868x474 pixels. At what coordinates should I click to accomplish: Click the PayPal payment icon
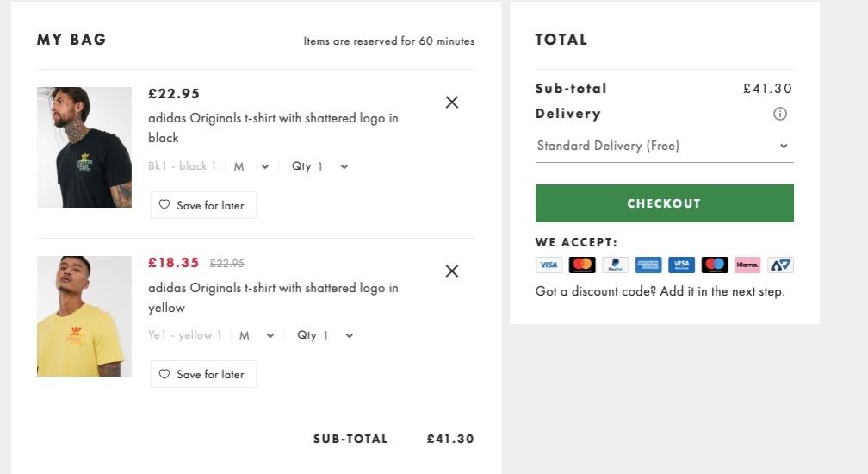click(615, 265)
